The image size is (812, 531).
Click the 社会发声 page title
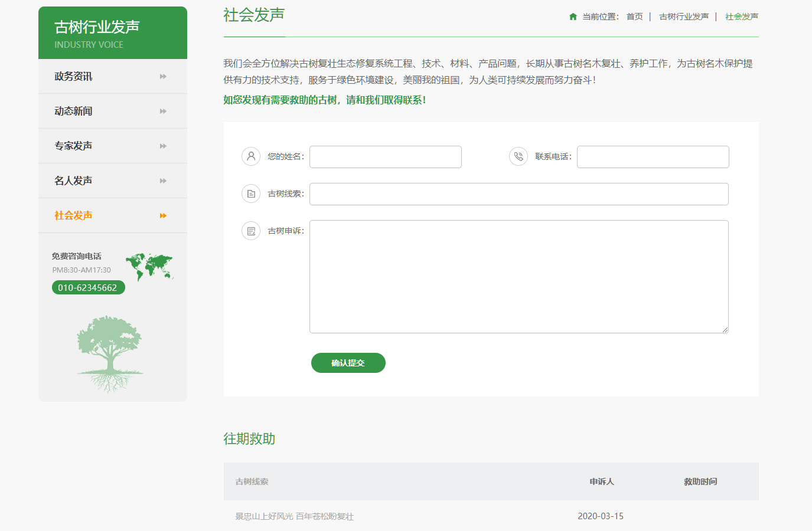pos(254,15)
